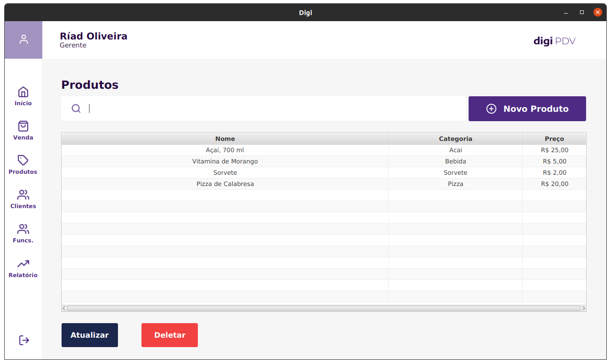Sort by the Nome column header
Screen dimensions: 611x364
tap(225, 139)
